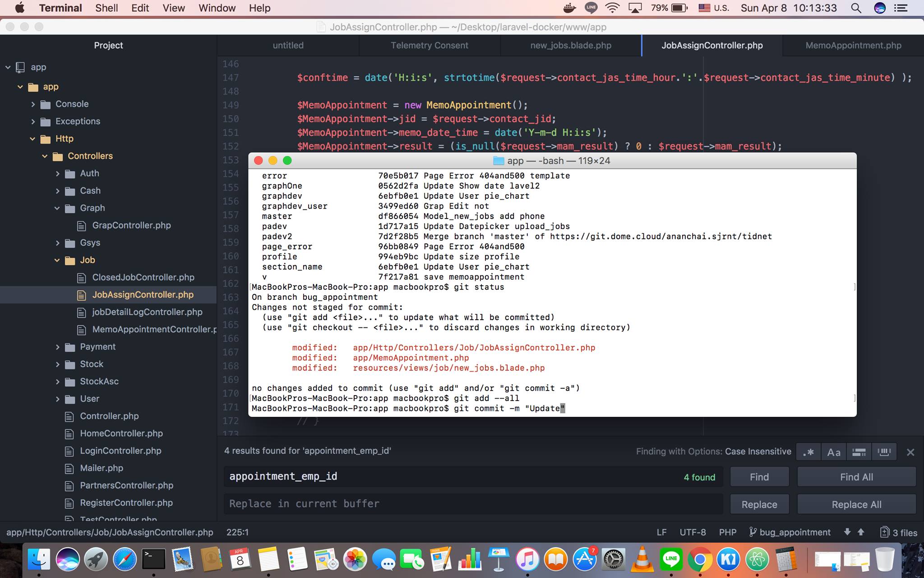Toggle the whole word search option

click(884, 452)
